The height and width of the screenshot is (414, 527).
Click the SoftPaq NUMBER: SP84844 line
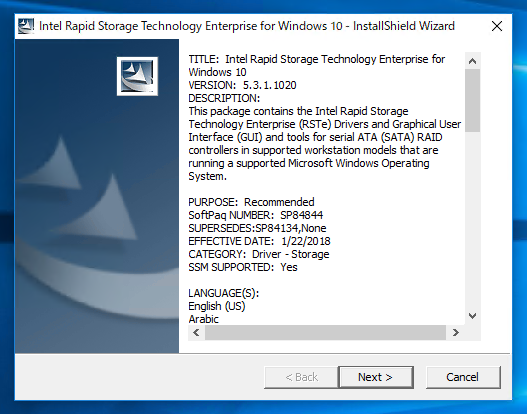click(x=255, y=215)
